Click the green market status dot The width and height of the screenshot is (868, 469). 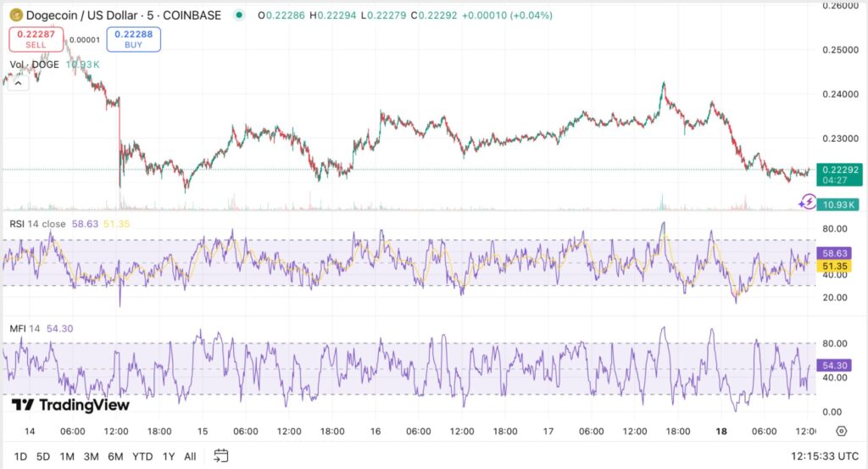click(x=238, y=15)
